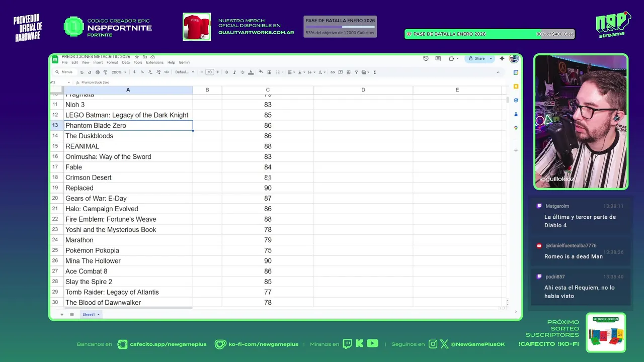Open the Extensions menu
The image size is (644, 362).
pos(155,62)
